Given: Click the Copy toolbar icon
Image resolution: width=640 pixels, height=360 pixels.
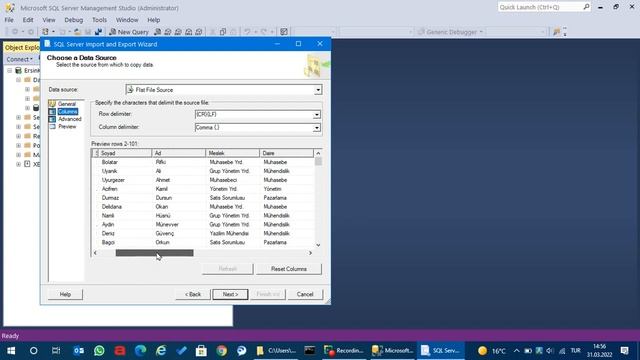Looking at the screenshot, I should [223, 32].
